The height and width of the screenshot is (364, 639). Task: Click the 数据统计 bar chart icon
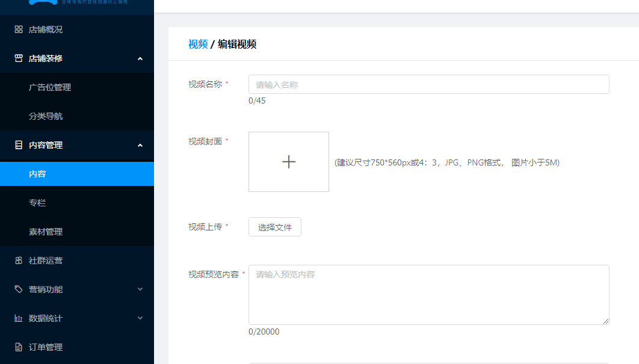(19, 318)
